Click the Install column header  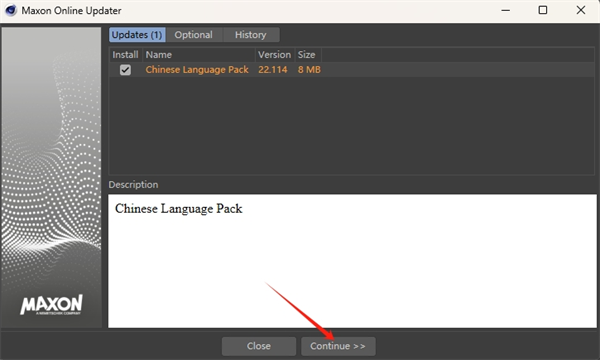(126, 55)
